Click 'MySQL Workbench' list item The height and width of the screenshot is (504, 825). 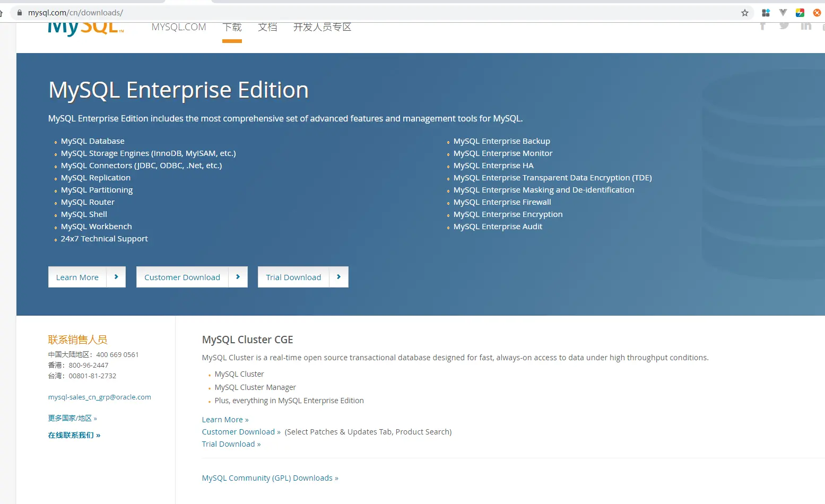click(x=97, y=227)
